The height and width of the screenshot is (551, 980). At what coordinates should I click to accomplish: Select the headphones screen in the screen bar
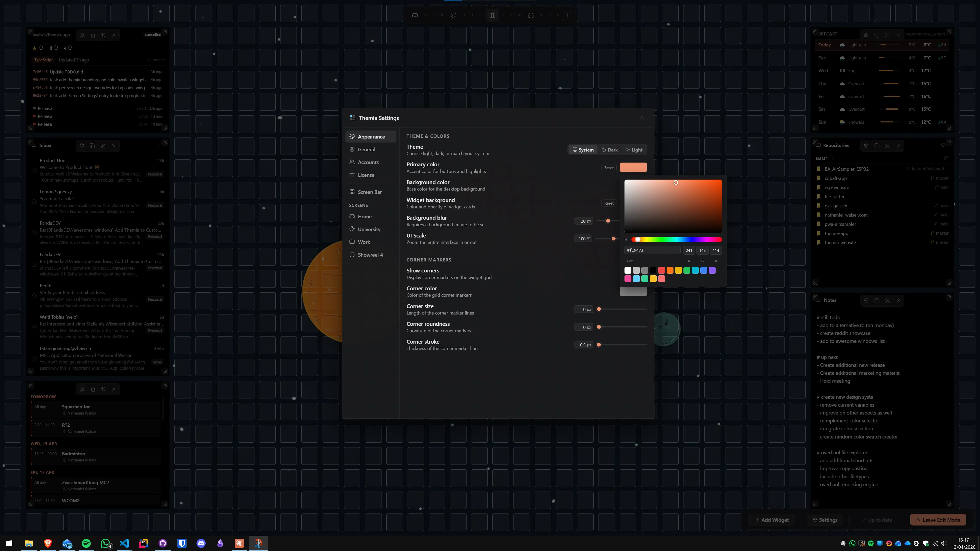[531, 15]
